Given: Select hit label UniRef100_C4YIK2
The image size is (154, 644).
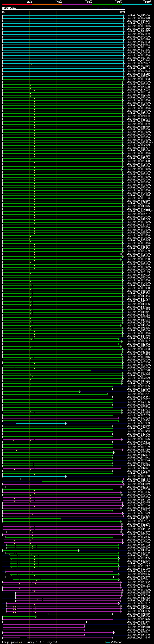Looking at the screenshot, I should coord(138,529).
